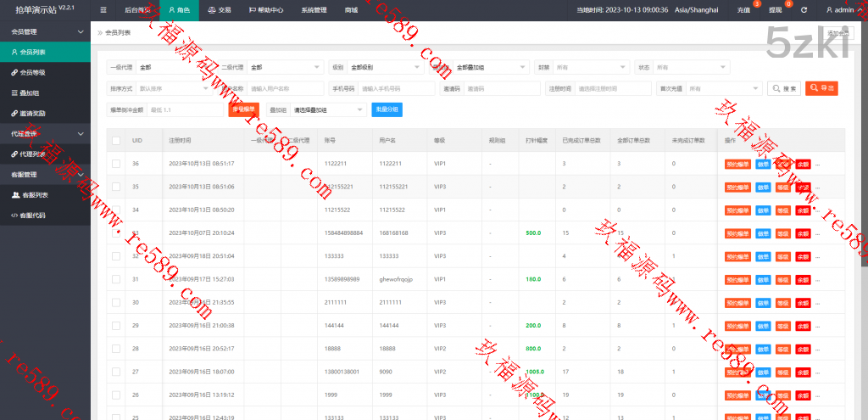
Task: Click the blue 做单 button for UID 36
Action: coord(763,164)
